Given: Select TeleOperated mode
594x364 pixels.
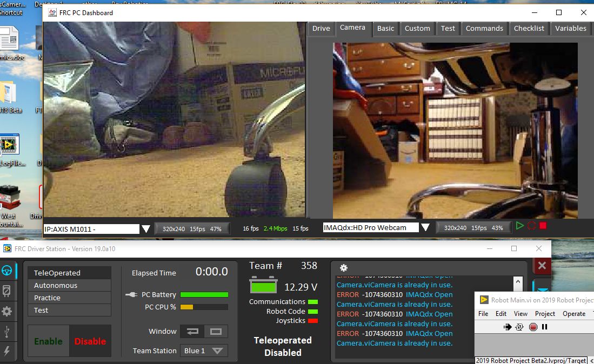Looking at the screenshot, I should [x=69, y=273].
